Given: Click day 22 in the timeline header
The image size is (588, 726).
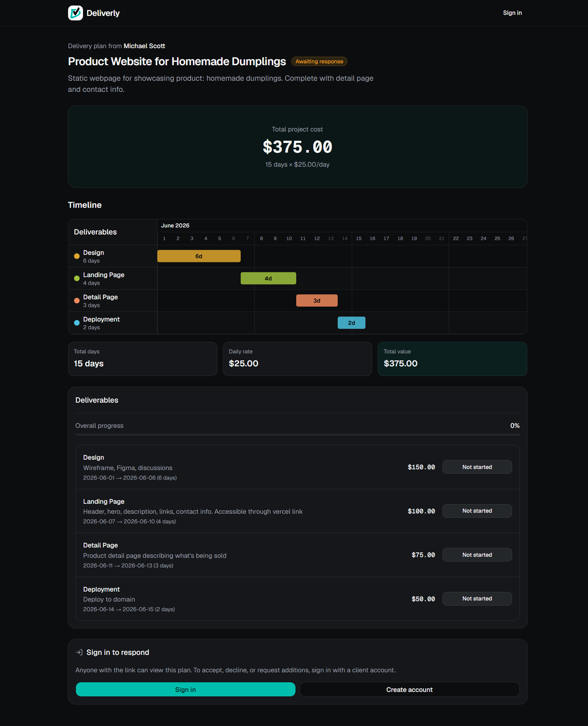Looking at the screenshot, I should coord(456,239).
